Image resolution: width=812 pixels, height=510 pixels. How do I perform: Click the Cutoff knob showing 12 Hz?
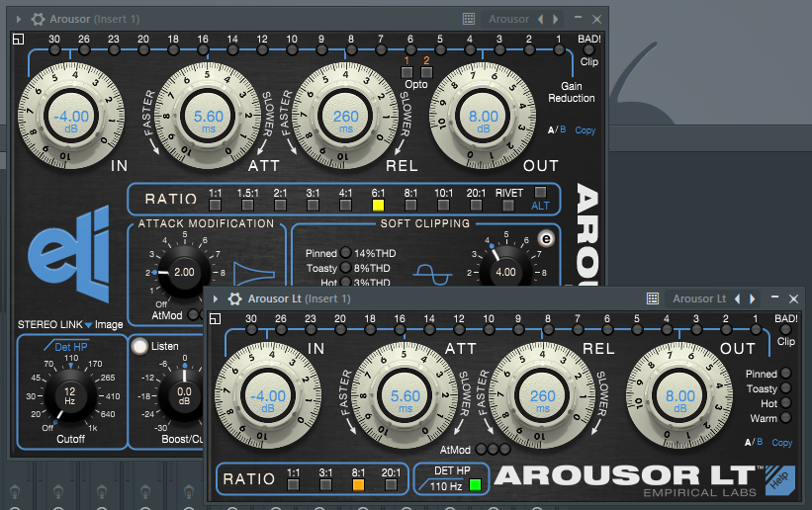[x=69, y=395]
